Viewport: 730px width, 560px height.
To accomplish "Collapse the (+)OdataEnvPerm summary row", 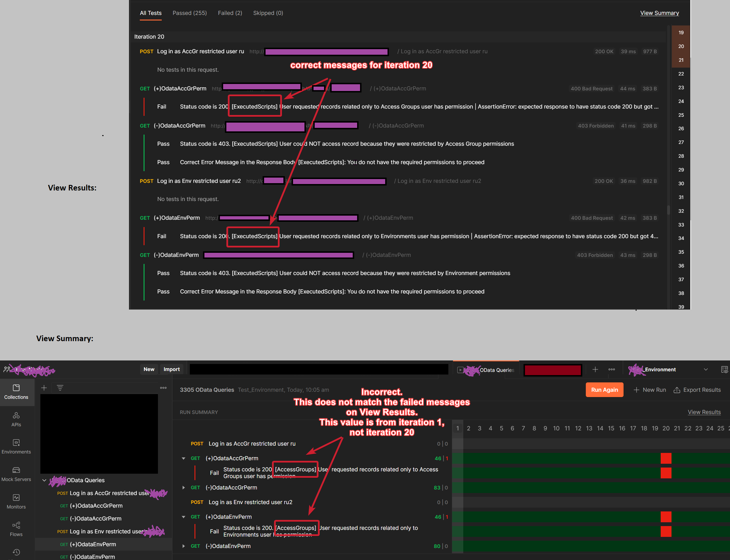I will [x=184, y=517].
